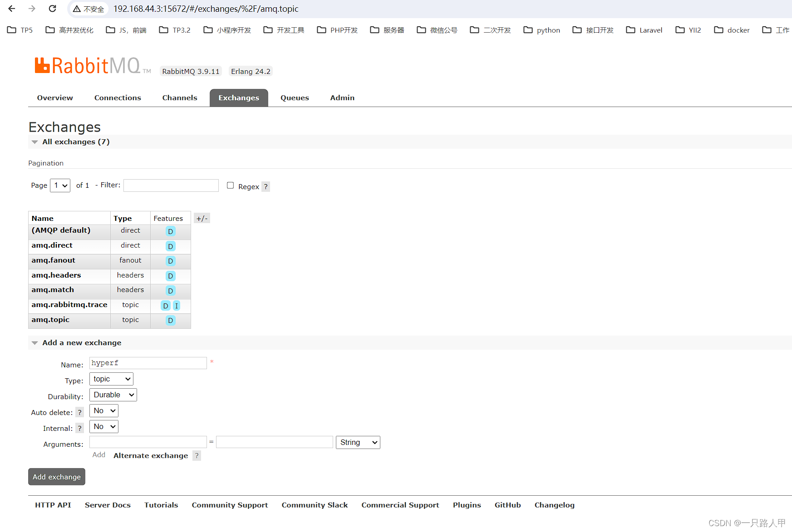The image size is (792, 532).
Task: Open the Changelog footer link
Action: (x=555, y=505)
